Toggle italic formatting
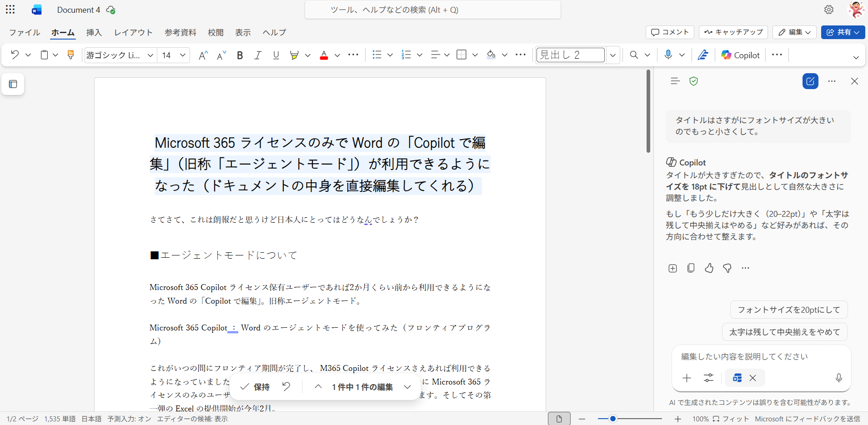Viewport: 868px width, 425px height. click(258, 55)
